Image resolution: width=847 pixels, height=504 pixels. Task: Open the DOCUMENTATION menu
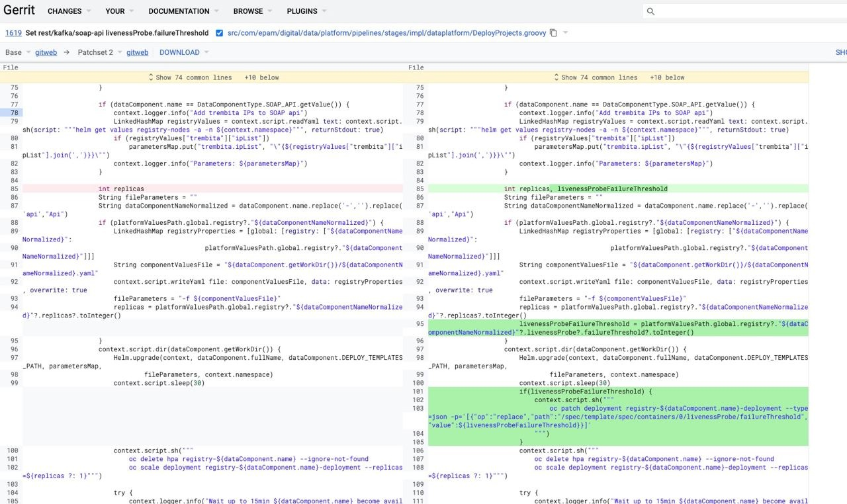[x=184, y=11]
